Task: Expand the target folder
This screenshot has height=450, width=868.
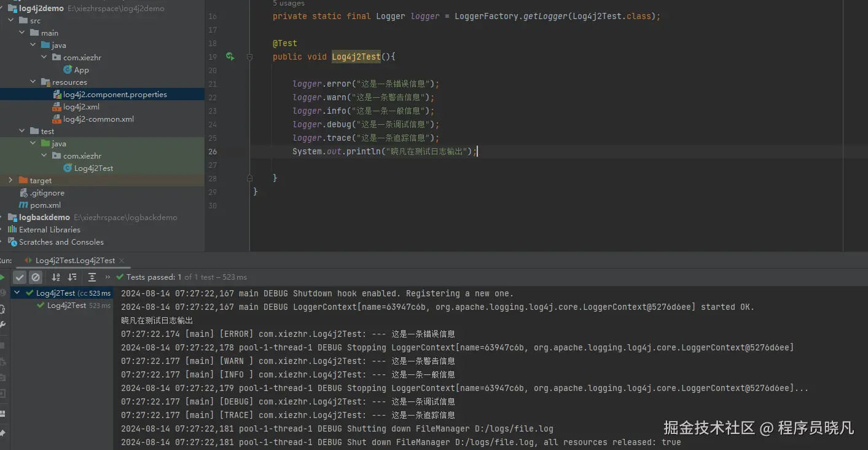Action: point(10,180)
